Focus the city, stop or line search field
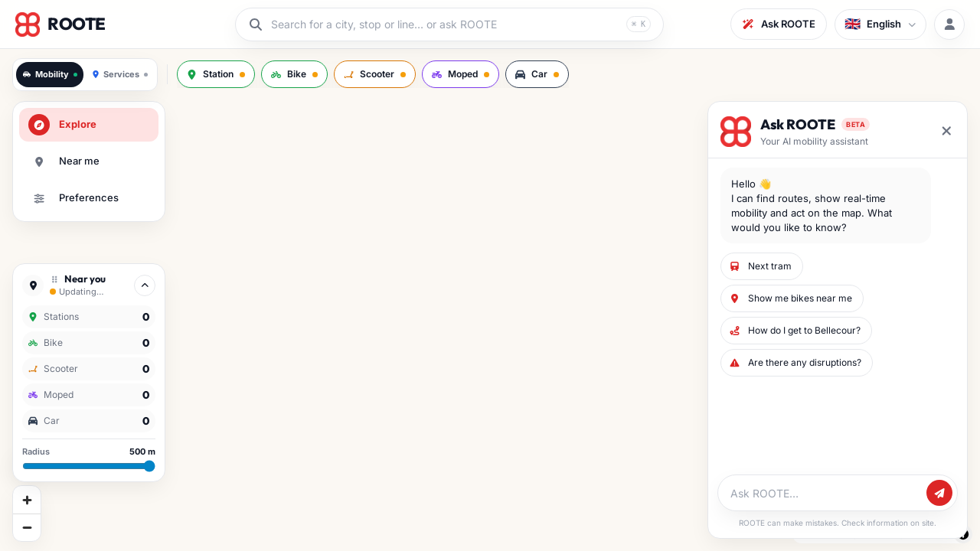 (x=449, y=24)
